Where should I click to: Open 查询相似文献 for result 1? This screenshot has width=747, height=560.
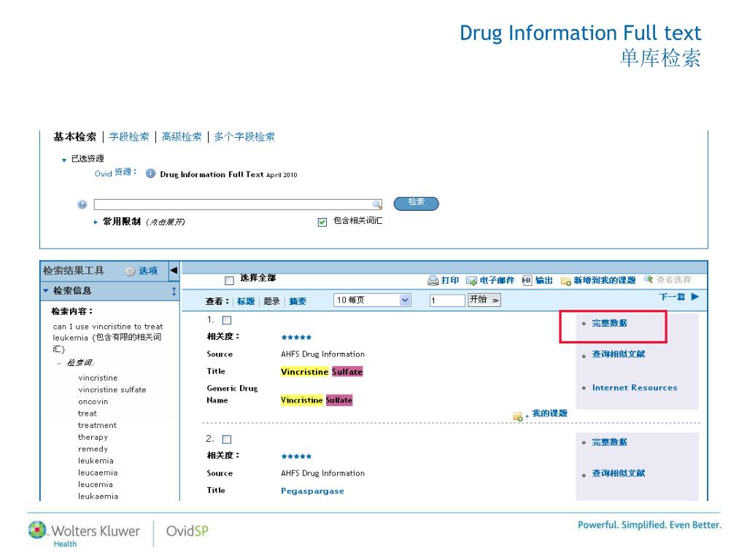pos(619,354)
